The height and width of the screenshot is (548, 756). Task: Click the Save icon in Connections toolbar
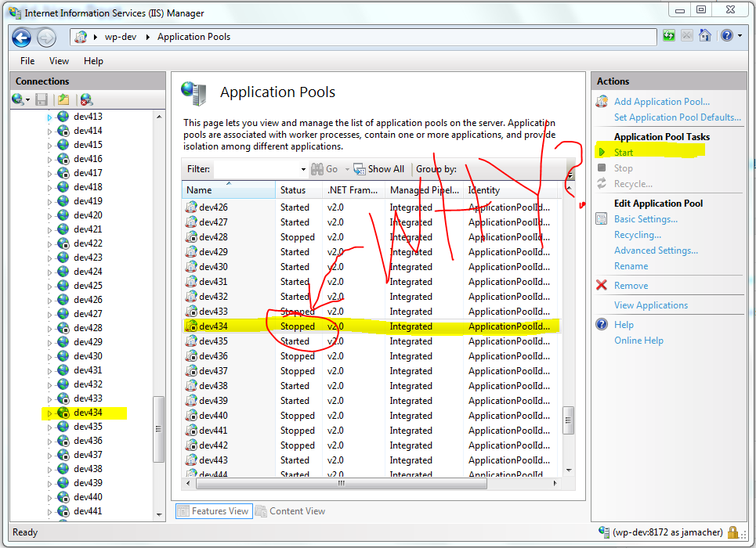42,99
